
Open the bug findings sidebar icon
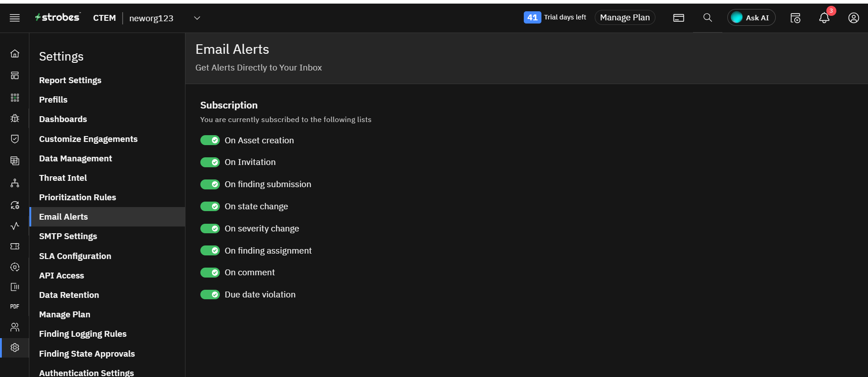(x=15, y=118)
